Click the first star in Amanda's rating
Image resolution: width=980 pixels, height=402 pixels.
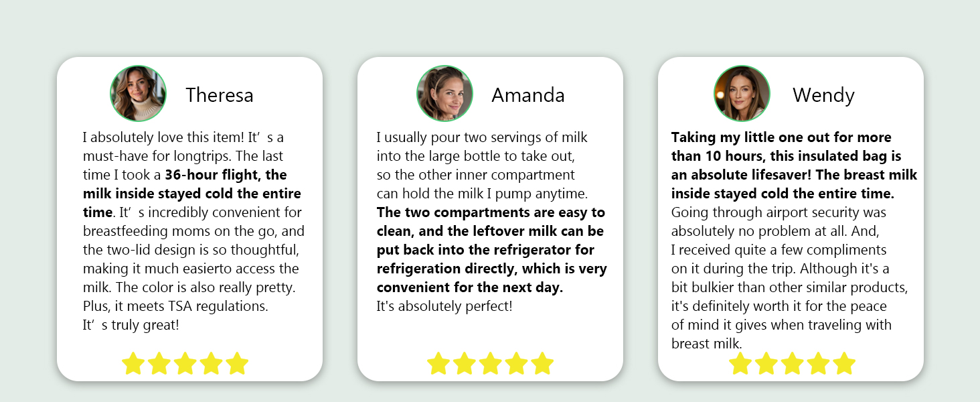(x=438, y=363)
